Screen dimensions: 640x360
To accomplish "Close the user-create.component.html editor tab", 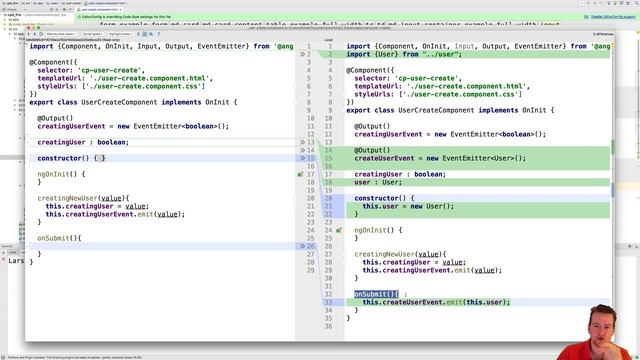I will [x=121, y=9].
